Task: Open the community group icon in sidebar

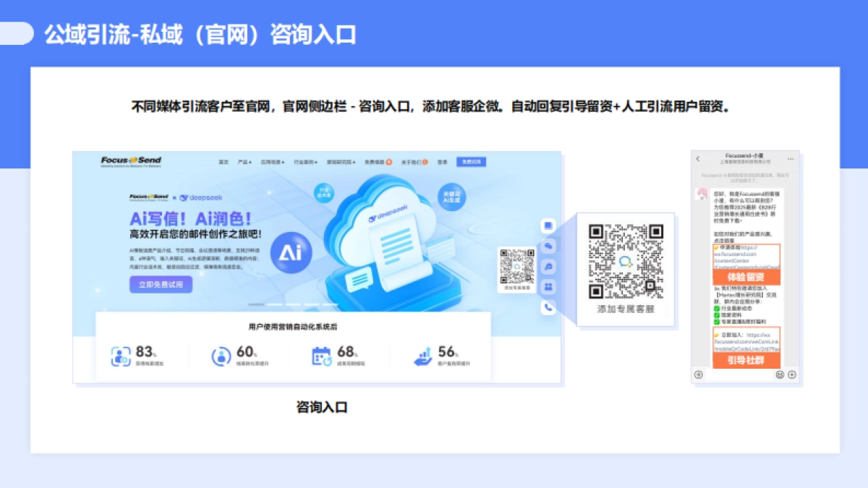Action: (x=548, y=286)
